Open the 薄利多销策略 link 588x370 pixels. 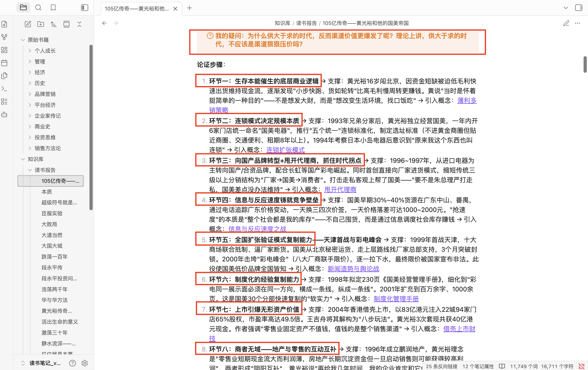coord(467,100)
